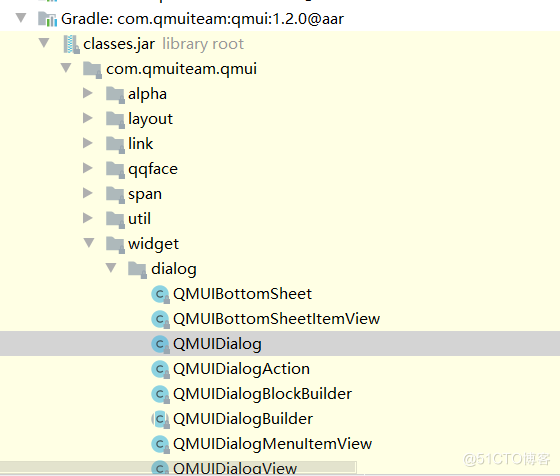Image resolution: width=560 pixels, height=476 pixels.
Task: Select the highlighted QMUIDialog class name
Action: pyautogui.click(x=217, y=344)
